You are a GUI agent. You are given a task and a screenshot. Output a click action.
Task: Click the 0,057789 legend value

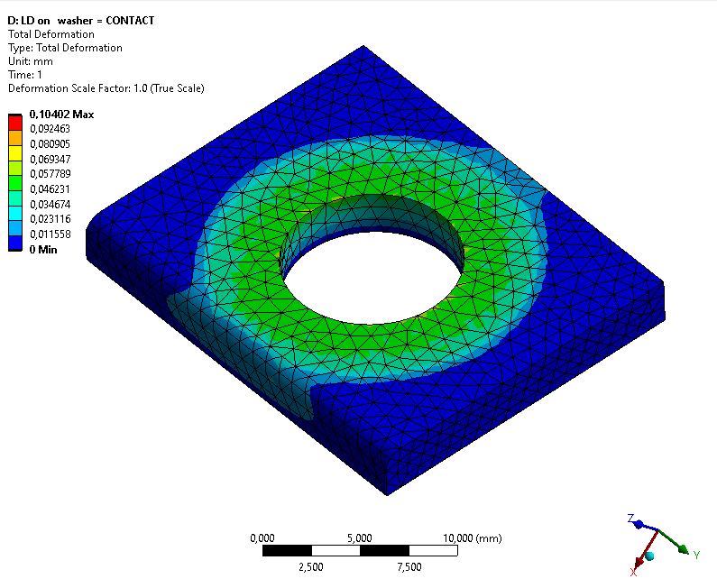[x=50, y=174]
